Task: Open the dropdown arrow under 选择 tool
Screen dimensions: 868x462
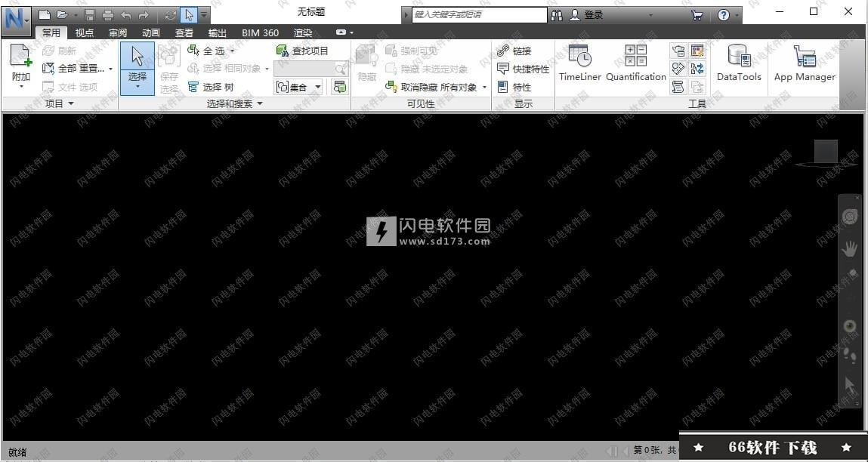Action: (x=137, y=88)
